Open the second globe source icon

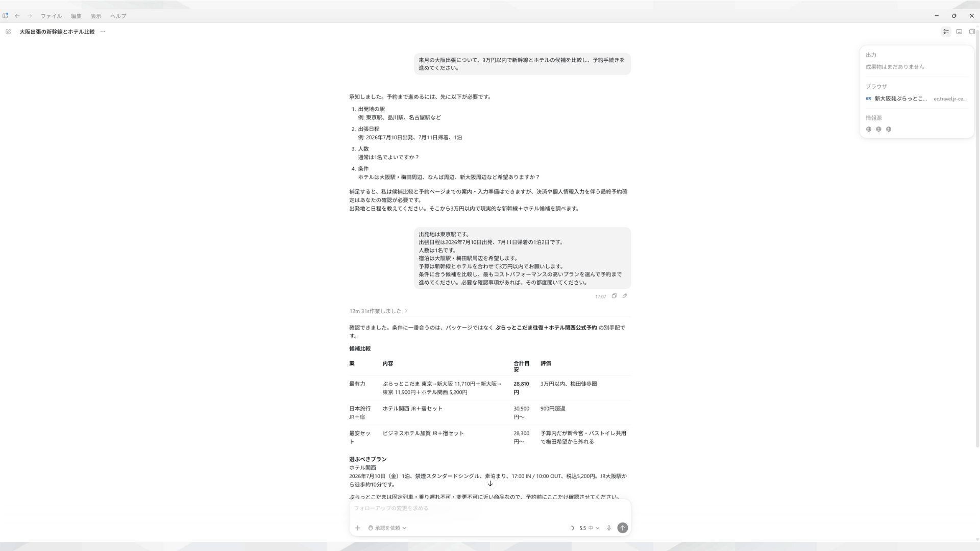(x=878, y=129)
